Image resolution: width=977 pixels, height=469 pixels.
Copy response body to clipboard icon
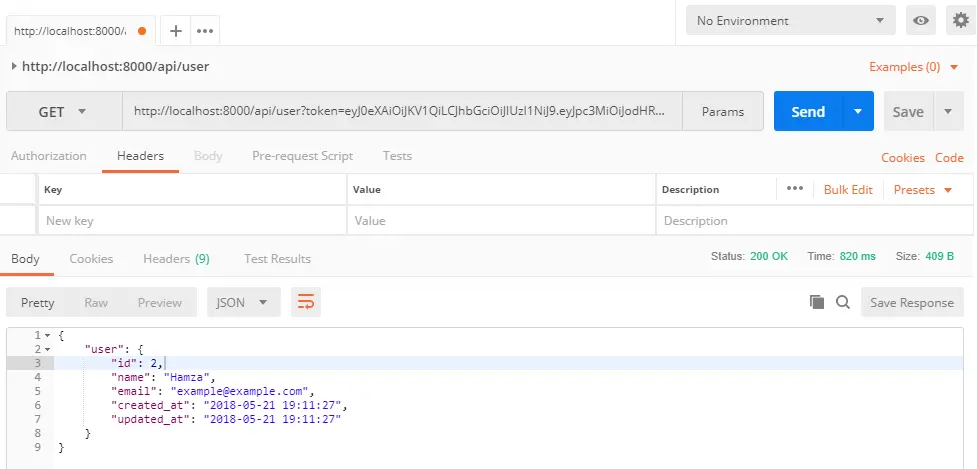[817, 302]
